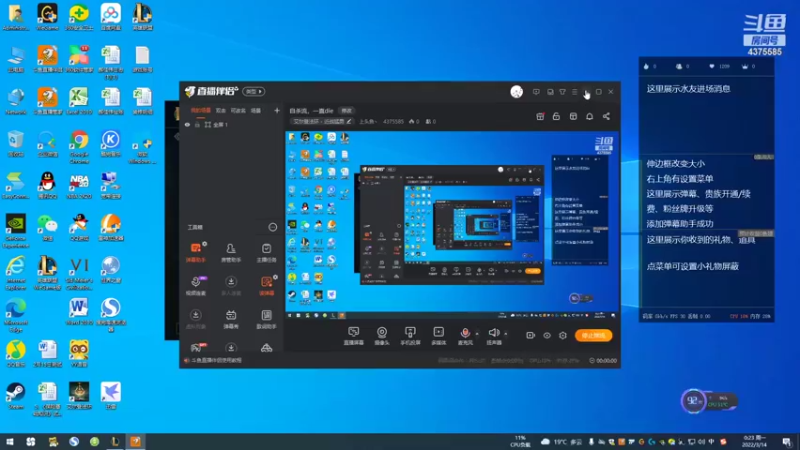Add a new scene with plus button

(x=277, y=110)
